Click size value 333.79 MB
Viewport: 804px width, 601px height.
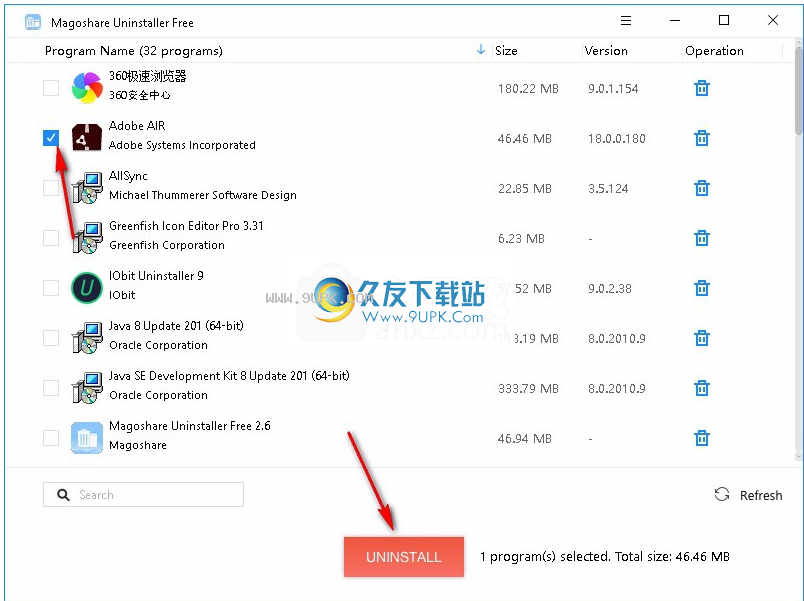tap(528, 389)
